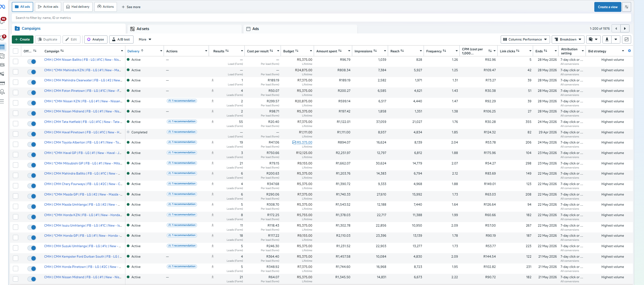Click Create a view button
644x285 pixels.
coord(607,7)
